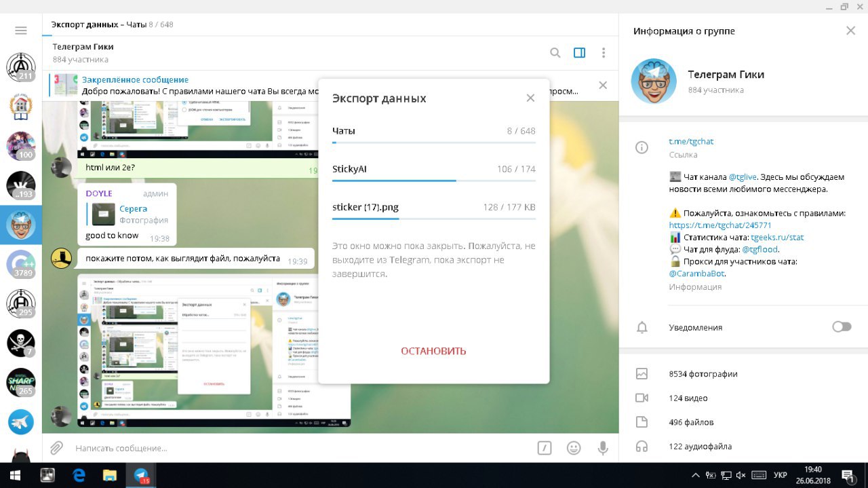
Task: Open chat with 295 unread badge
Action: click(21, 303)
